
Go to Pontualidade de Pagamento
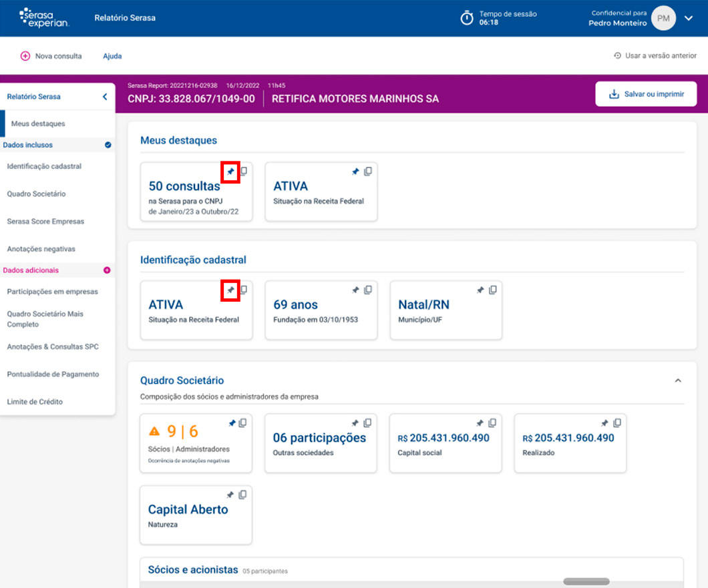(53, 374)
